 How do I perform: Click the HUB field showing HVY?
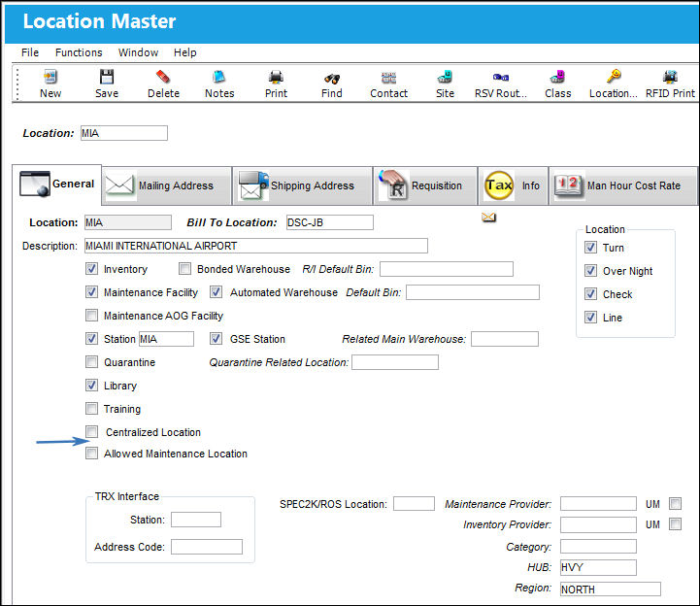pyautogui.click(x=598, y=567)
